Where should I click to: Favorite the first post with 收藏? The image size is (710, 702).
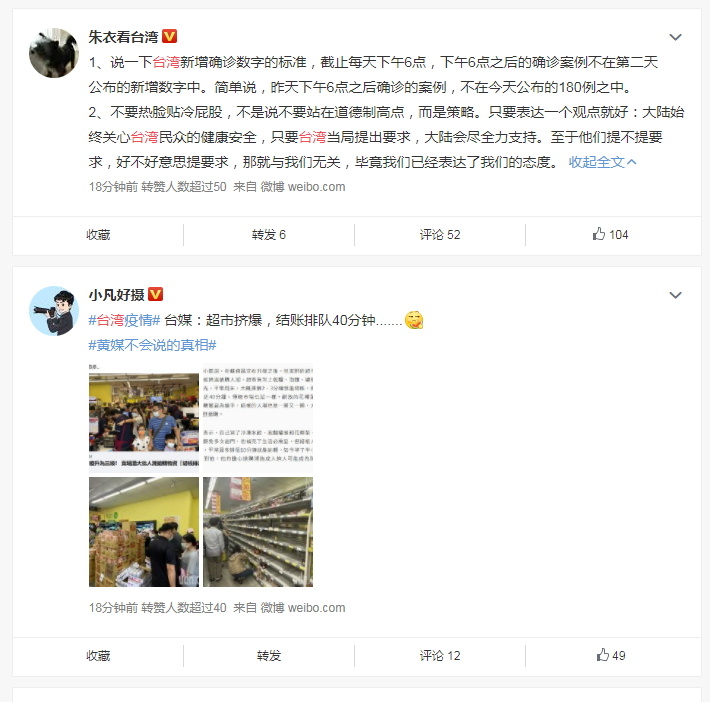point(98,235)
